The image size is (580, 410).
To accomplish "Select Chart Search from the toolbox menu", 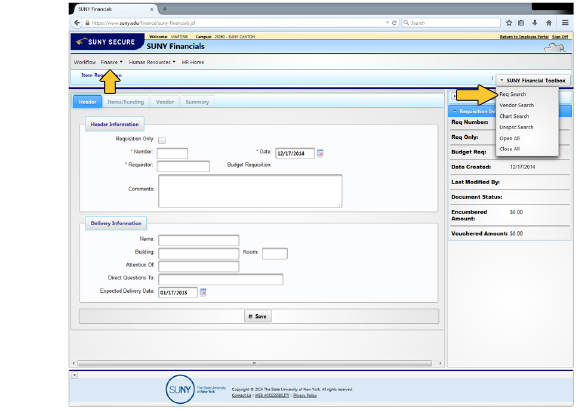I will [x=514, y=116].
